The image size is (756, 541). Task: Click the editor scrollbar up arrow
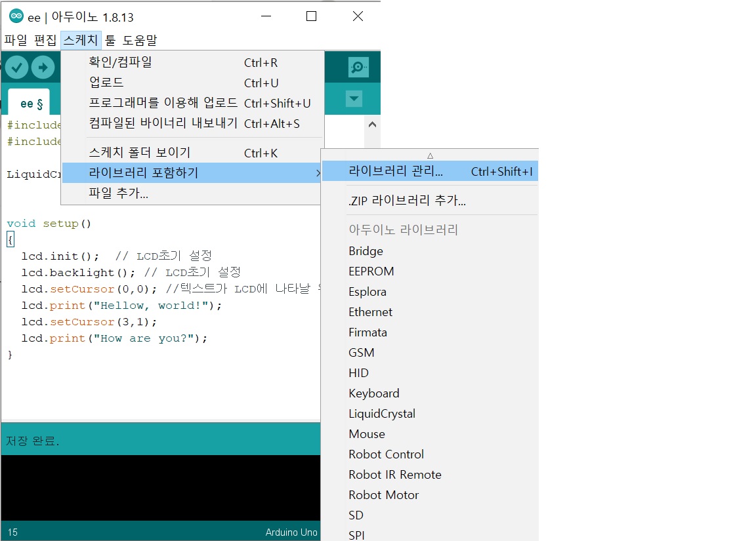coord(372,125)
